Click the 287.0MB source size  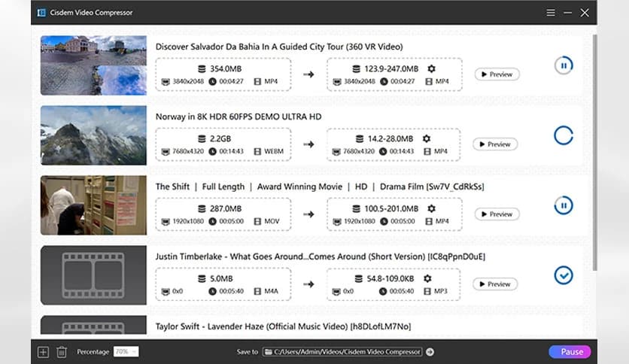tap(226, 209)
